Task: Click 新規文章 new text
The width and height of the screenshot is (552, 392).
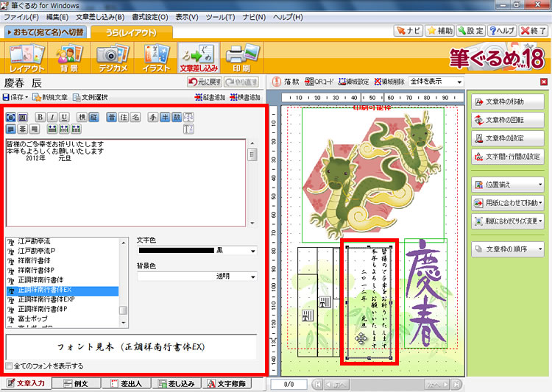Action: [x=50, y=97]
